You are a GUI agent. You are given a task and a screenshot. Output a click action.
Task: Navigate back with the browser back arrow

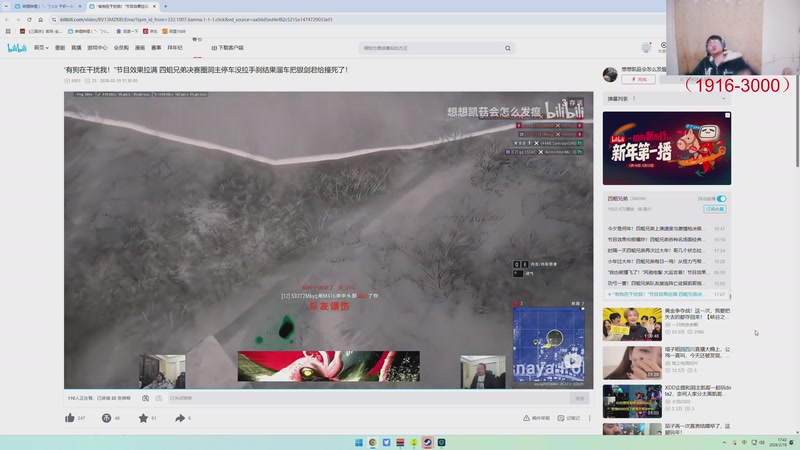click(7, 19)
